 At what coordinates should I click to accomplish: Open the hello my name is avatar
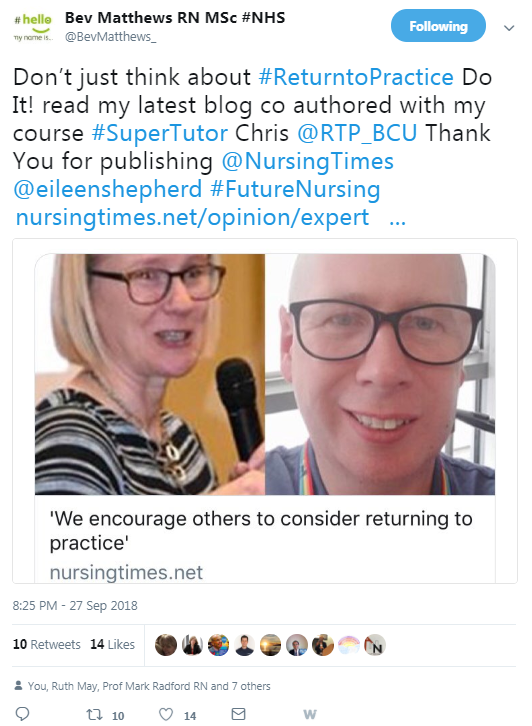[x=33, y=27]
